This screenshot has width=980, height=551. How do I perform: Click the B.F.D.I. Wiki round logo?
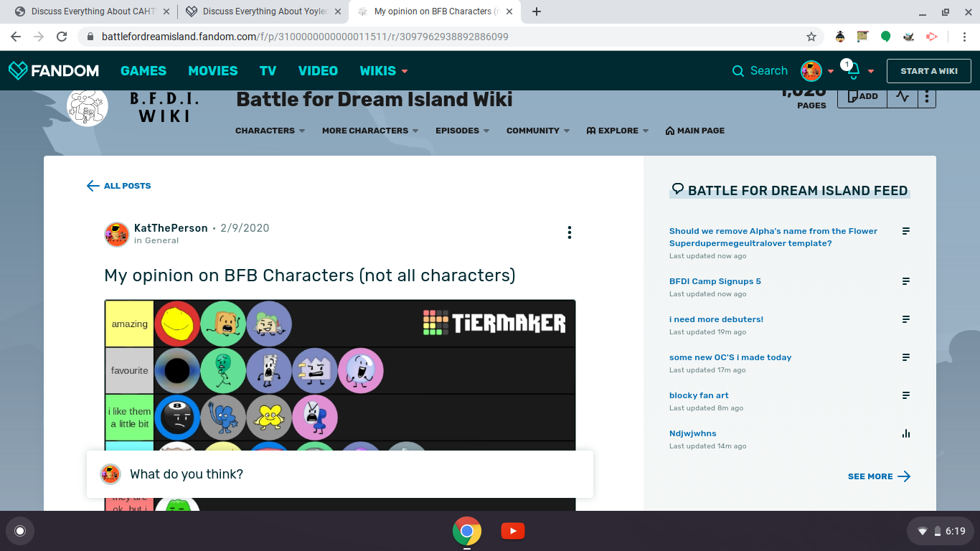[x=88, y=106]
